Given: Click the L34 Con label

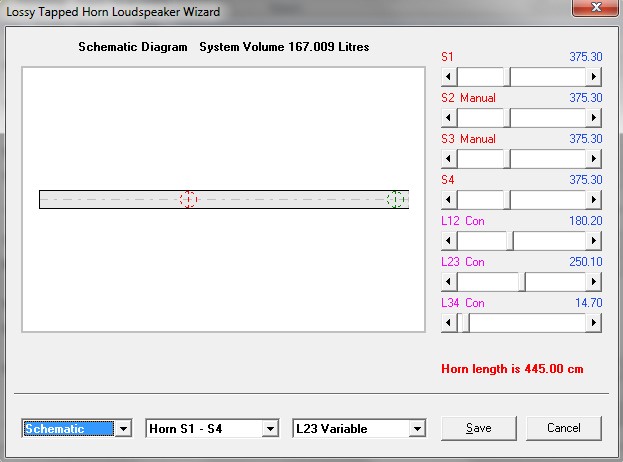Looking at the screenshot, I should [x=463, y=303].
